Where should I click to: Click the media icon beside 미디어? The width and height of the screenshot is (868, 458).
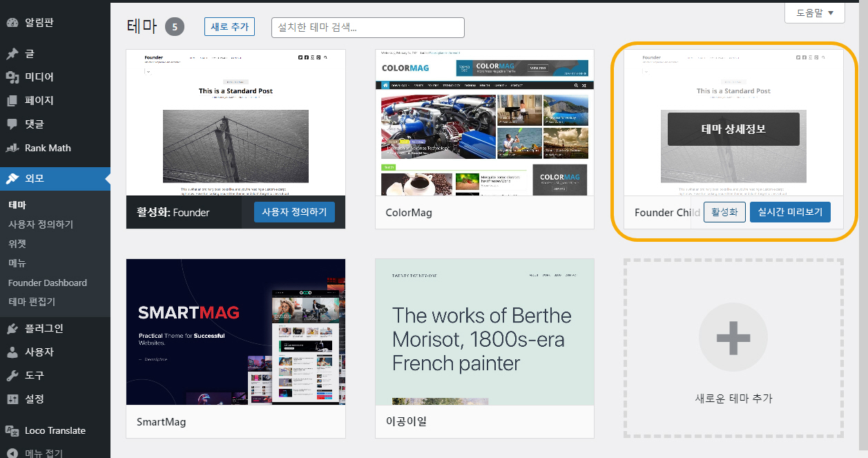click(12, 77)
